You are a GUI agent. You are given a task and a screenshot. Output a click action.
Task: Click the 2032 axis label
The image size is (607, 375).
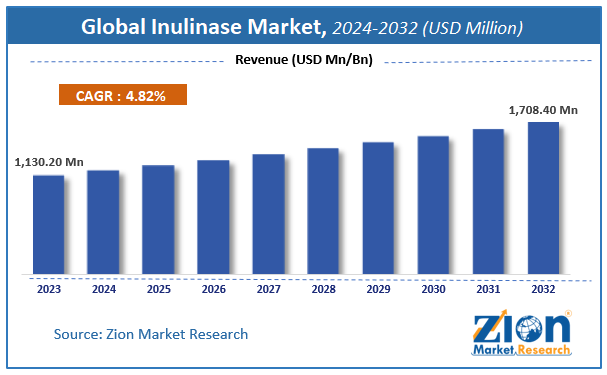(543, 289)
